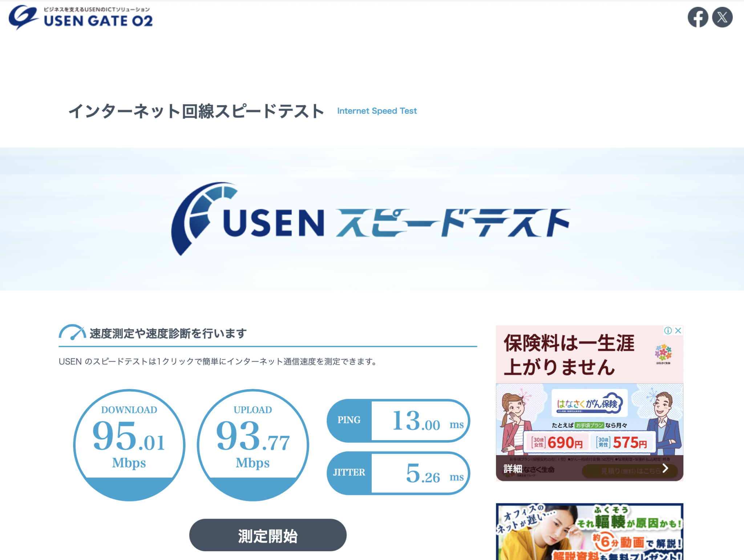
Task: Click the DOWNLOAD 95.01 Mbps gauge
Action: point(129,445)
